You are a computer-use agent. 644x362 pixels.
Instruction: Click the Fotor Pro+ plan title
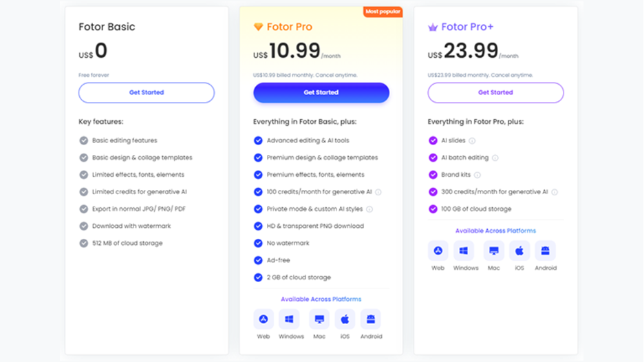pyautogui.click(x=467, y=27)
